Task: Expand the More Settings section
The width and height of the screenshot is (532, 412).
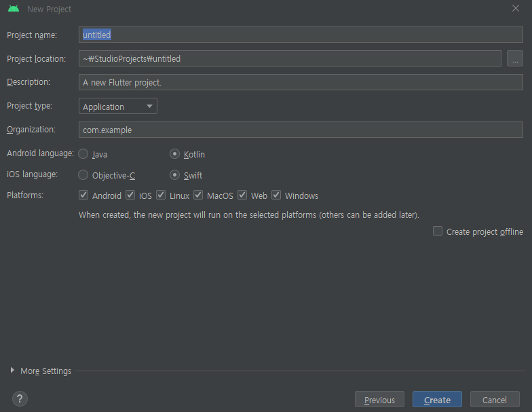Action: tap(12, 371)
